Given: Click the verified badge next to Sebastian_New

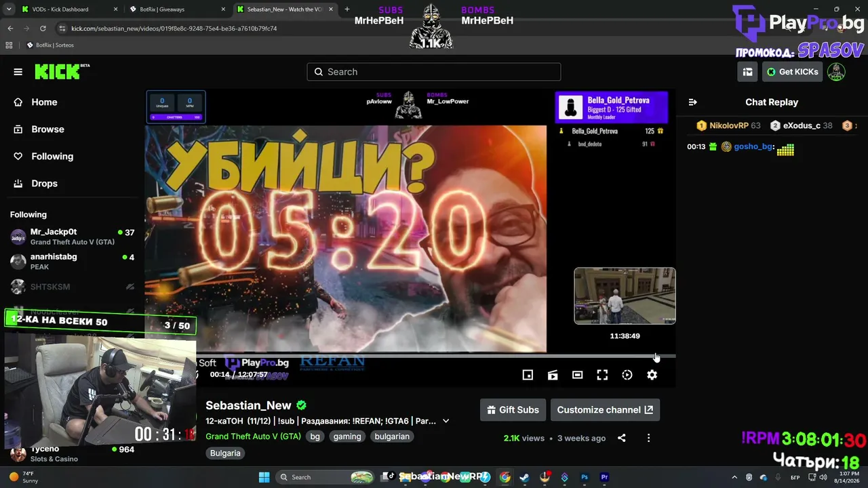Looking at the screenshot, I should coord(301,405).
